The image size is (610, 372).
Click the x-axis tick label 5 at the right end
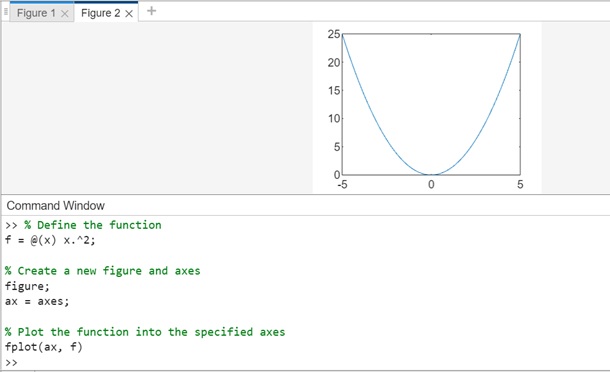click(520, 184)
